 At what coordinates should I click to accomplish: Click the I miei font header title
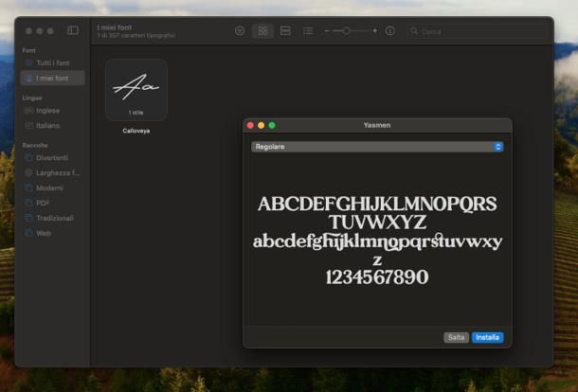pos(115,27)
